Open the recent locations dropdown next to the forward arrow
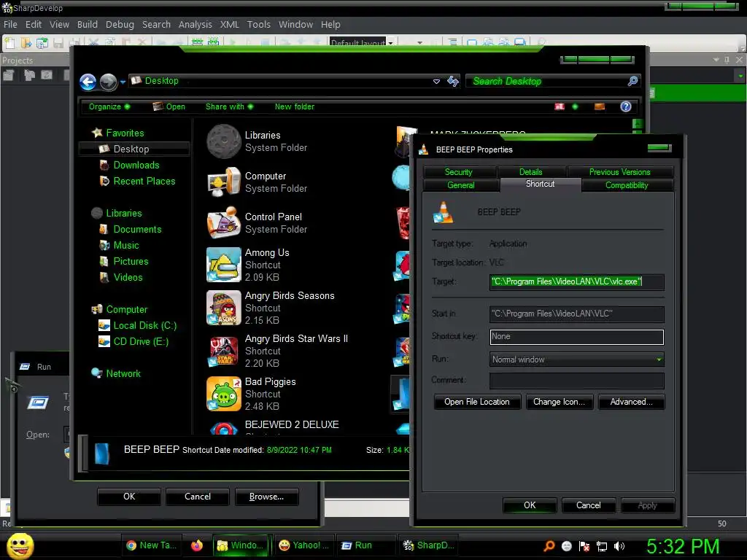The image size is (747, 560). 123,82
